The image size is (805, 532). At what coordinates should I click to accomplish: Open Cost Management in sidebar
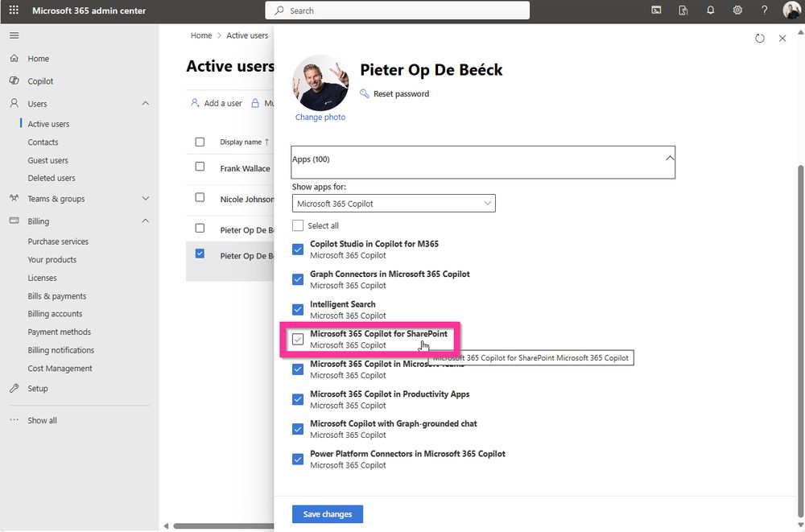[x=60, y=369]
